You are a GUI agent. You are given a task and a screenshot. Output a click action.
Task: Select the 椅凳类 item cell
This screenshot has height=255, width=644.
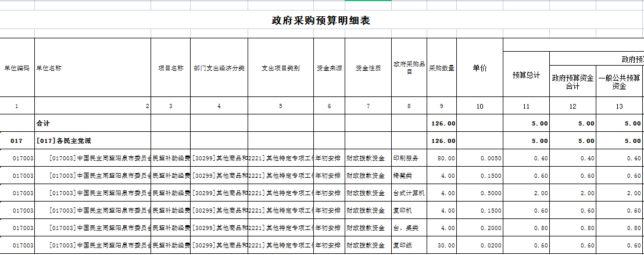[409, 175]
